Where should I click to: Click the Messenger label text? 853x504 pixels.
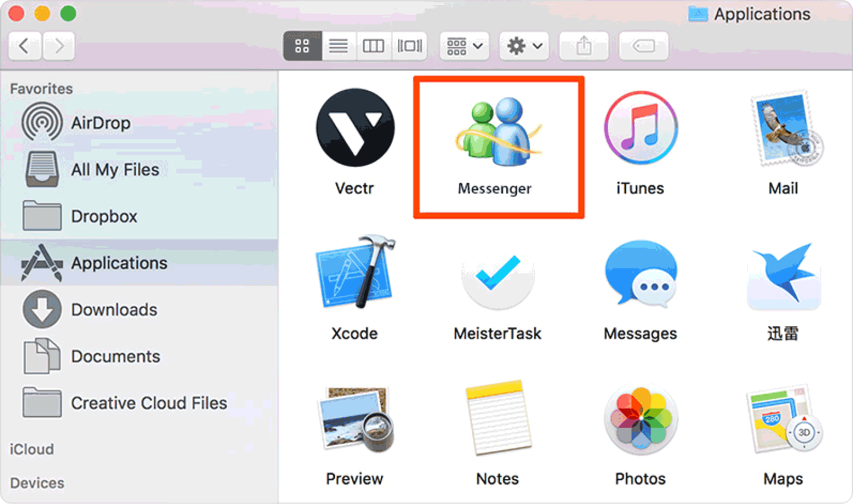tap(495, 189)
